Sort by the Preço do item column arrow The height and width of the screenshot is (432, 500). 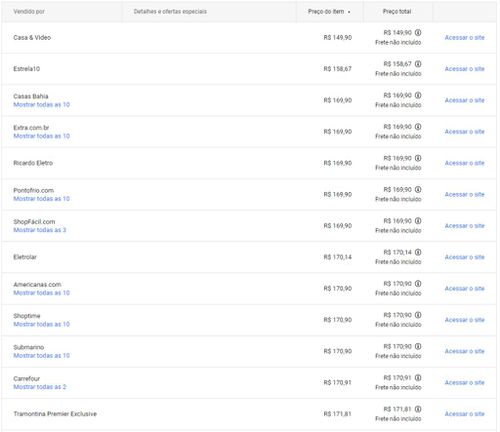[349, 12]
